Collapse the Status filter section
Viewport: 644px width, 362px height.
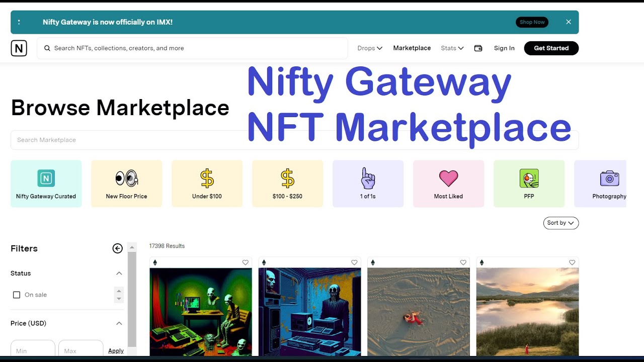coord(119,274)
